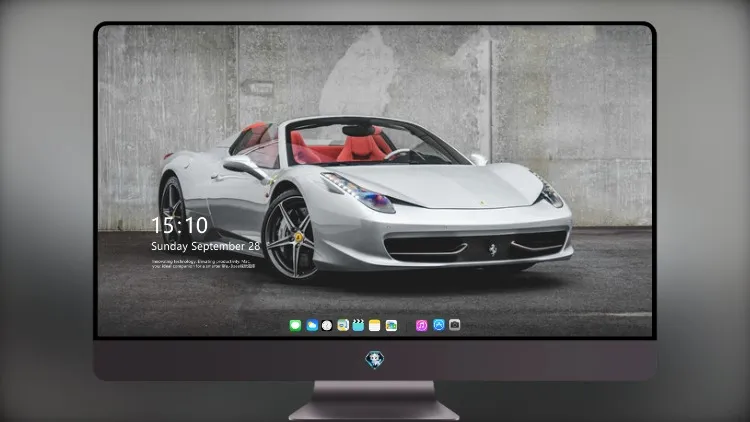This screenshot has width=750, height=422.
Task: Open the Clock app in dock
Action: (327, 326)
